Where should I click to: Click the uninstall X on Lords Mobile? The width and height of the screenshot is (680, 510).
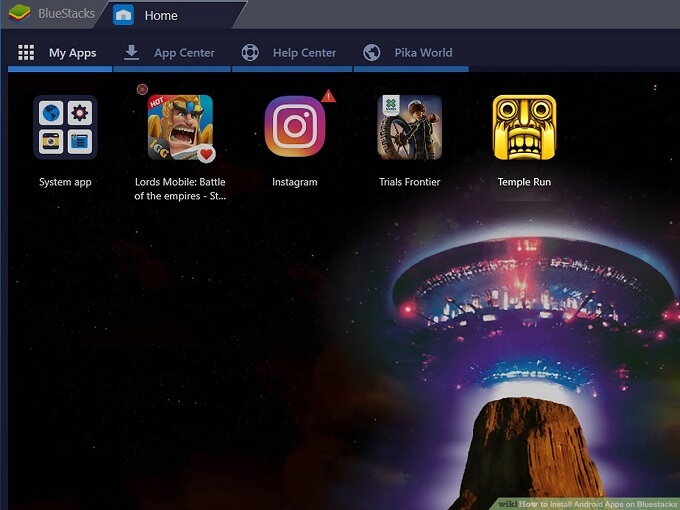[x=142, y=89]
